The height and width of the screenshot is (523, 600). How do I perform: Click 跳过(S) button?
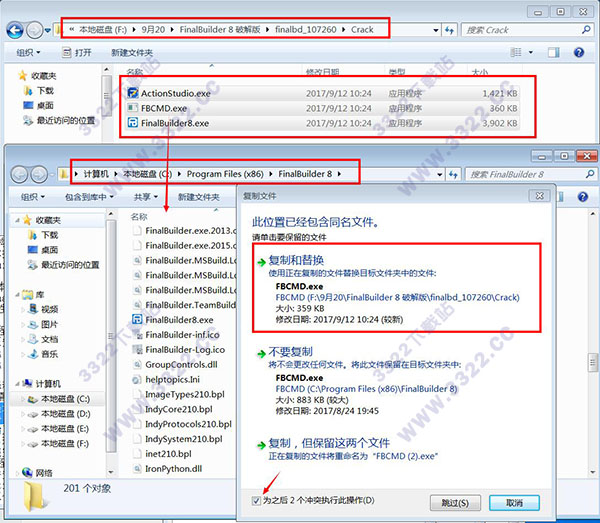455,502
